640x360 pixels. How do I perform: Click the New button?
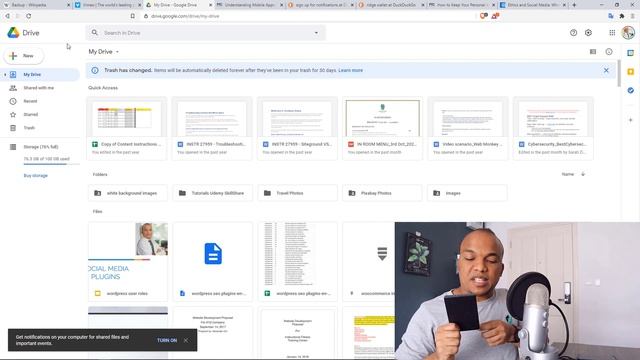coord(24,56)
